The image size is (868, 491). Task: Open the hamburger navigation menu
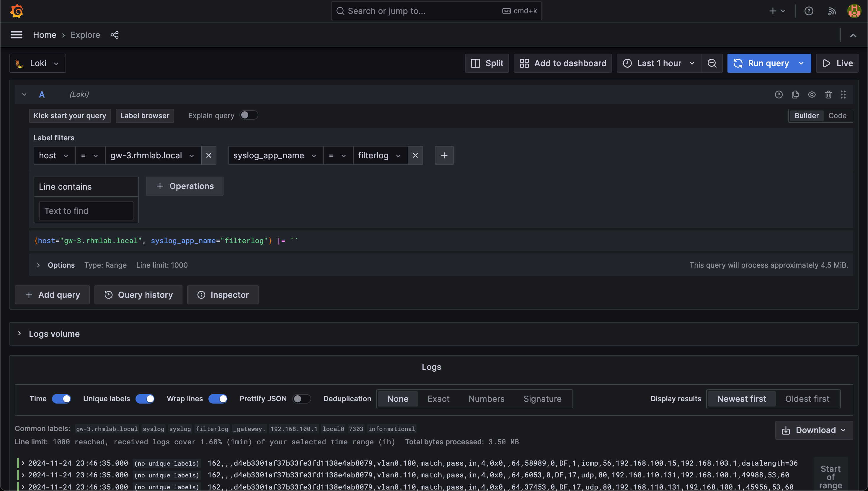(17, 35)
